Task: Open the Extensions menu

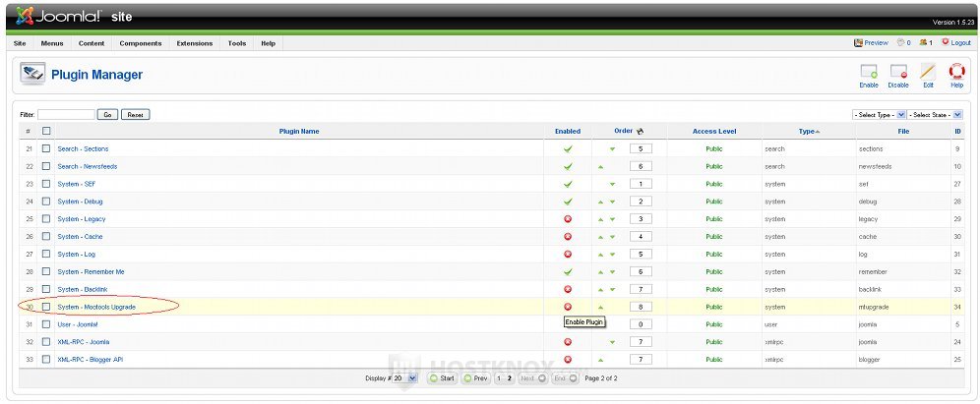Action: point(194,43)
